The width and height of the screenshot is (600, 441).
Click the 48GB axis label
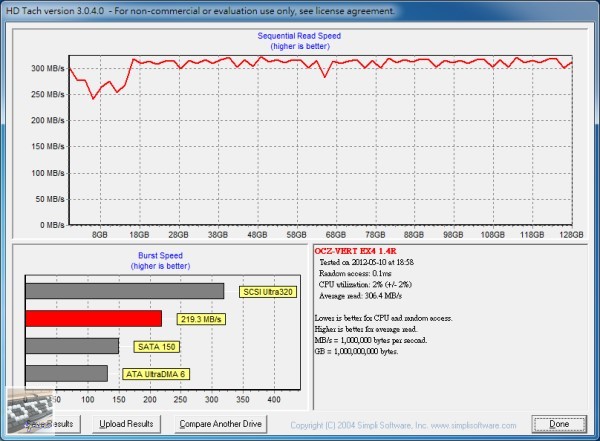[257, 235]
